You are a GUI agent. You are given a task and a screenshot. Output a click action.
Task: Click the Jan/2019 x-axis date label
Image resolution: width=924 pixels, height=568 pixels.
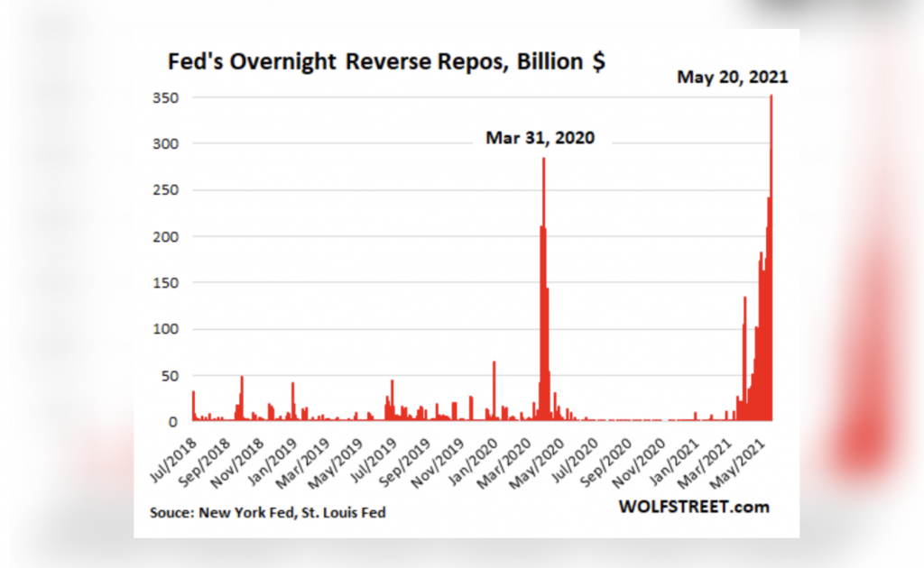coord(273,456)
